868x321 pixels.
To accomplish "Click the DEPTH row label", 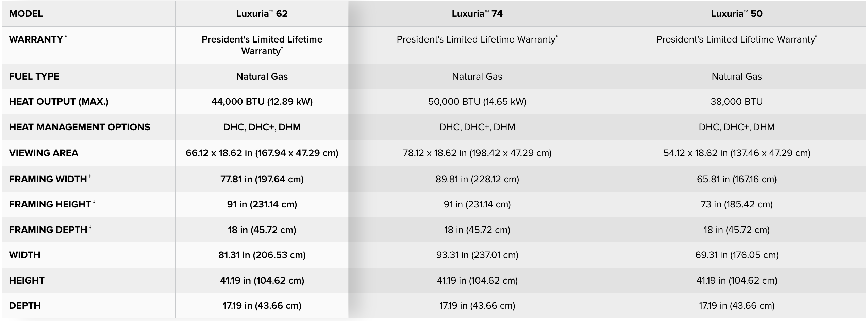I will (x=25, y=306).
